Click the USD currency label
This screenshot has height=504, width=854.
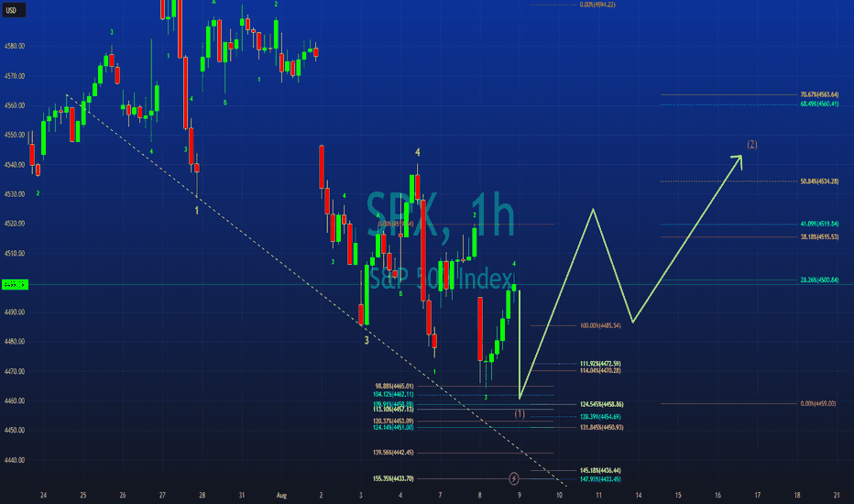click(x=13, y=10)
